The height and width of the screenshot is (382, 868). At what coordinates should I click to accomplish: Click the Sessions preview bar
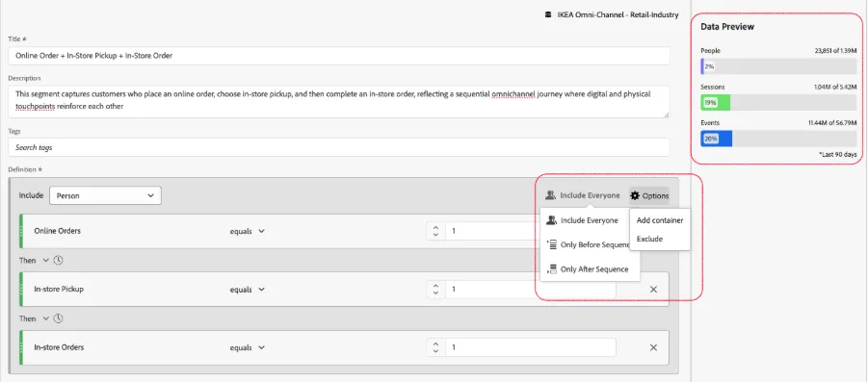tap(778, 102)
